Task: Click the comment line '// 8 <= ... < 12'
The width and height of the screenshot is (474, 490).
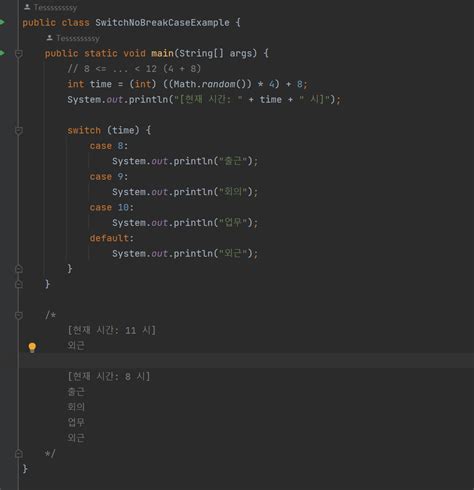Action: pos(134,69)
